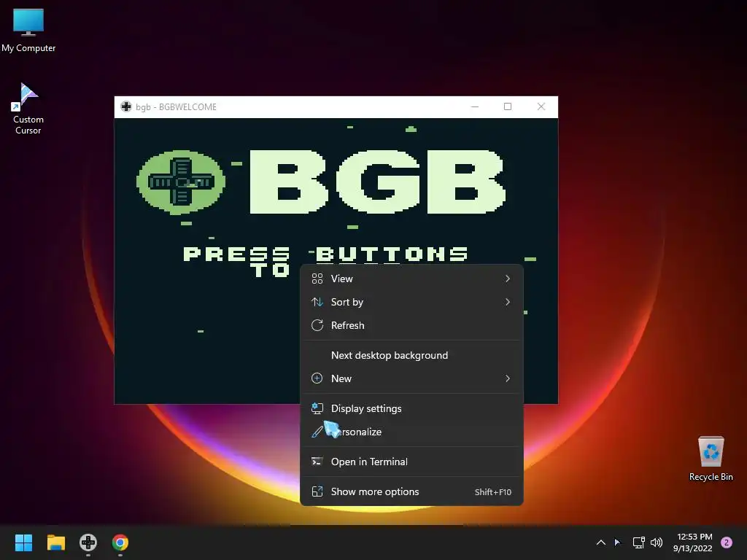The height and width of the screenshot is (560, 747).
Task: Click the Terminal icon in menu
Action: coord(317,462)
